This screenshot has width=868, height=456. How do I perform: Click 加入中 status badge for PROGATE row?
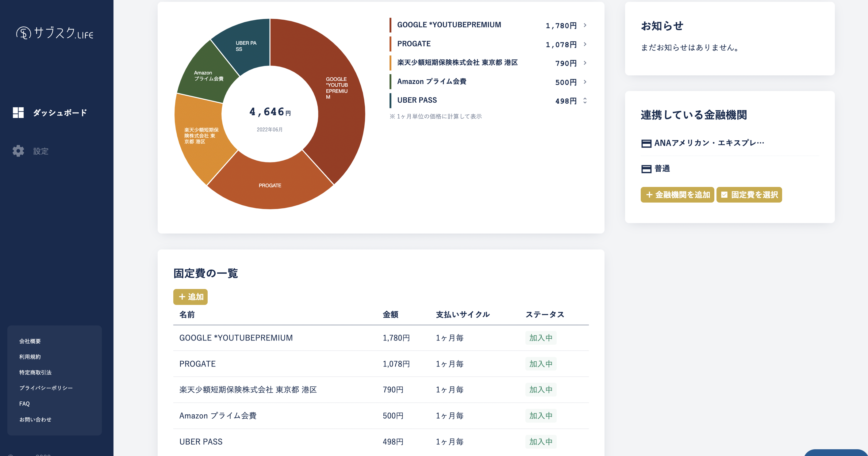540,364
